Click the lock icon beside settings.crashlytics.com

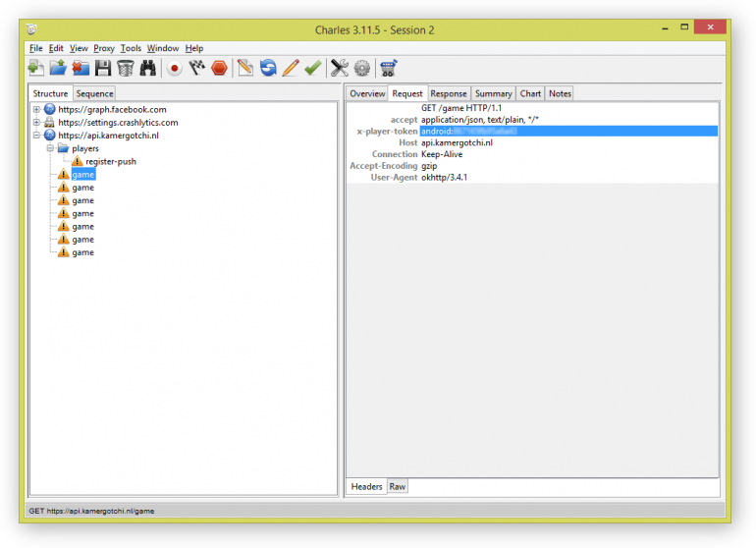pos(49,123)
